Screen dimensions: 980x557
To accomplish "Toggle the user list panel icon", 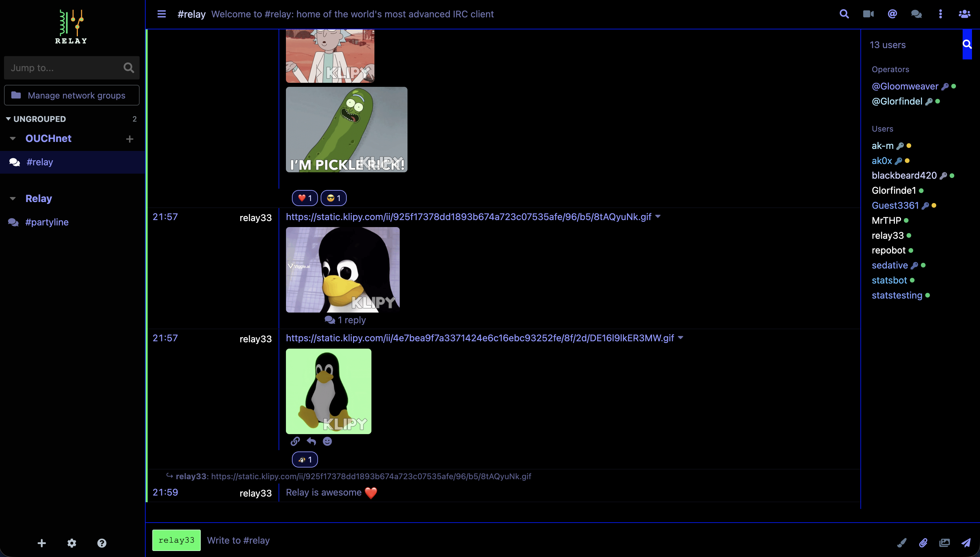I will pos(964,14).
